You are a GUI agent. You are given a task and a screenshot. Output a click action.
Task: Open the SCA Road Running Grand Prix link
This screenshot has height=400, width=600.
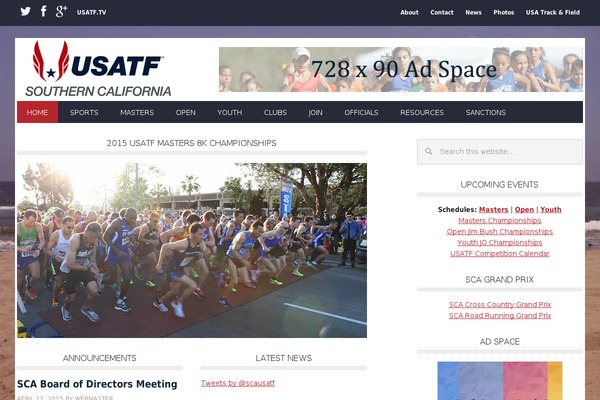coord(500,315)
